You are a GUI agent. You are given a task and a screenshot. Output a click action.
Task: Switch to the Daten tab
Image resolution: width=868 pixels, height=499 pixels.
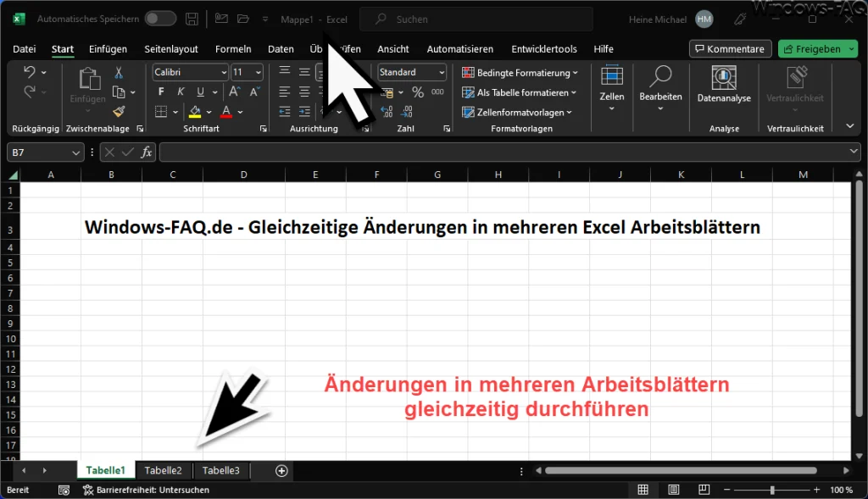coord(281,49)
